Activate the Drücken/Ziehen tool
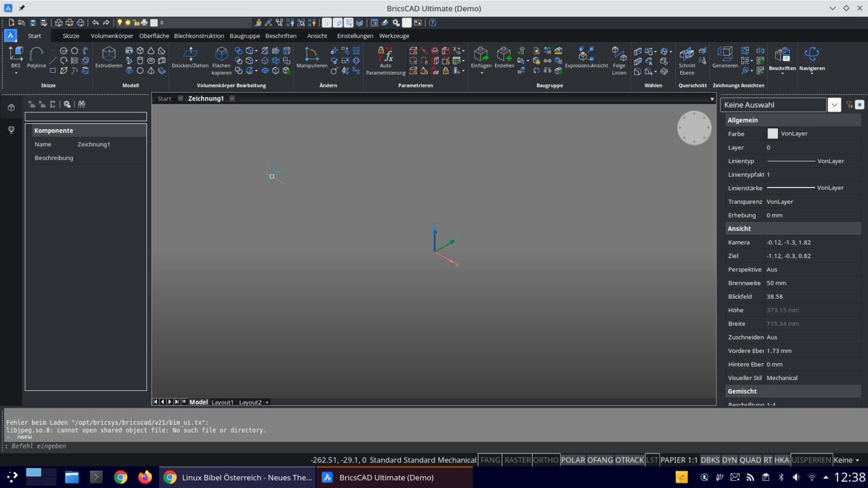 coord(189,59)
